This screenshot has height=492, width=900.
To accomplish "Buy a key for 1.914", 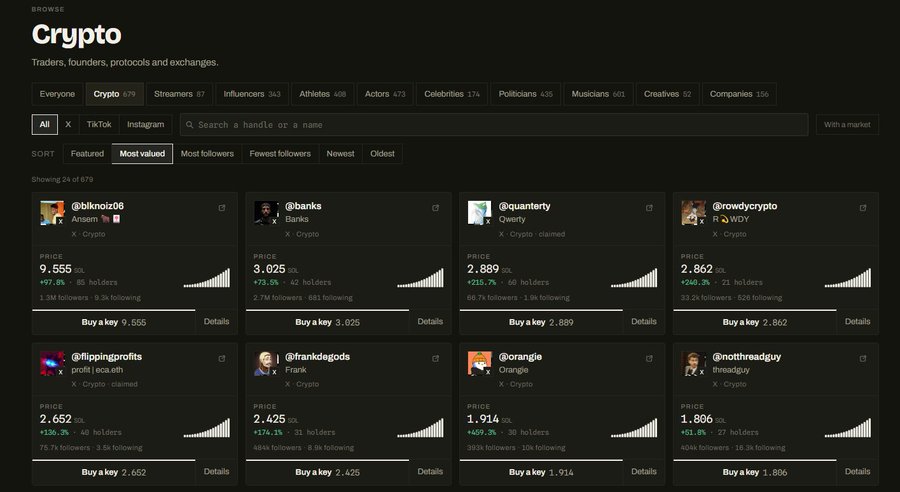I will [x=541, y=472].
